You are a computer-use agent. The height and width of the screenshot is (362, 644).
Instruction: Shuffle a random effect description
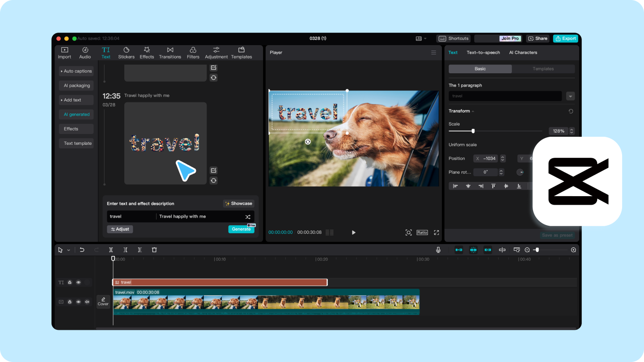(x=248, y=217)
